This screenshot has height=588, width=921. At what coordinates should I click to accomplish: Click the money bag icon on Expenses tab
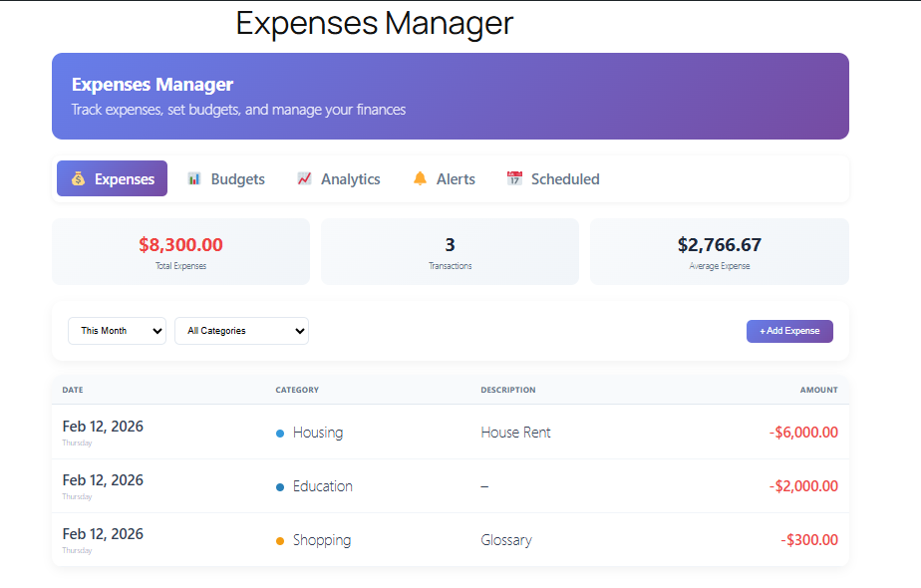click(x=78, y=179)
